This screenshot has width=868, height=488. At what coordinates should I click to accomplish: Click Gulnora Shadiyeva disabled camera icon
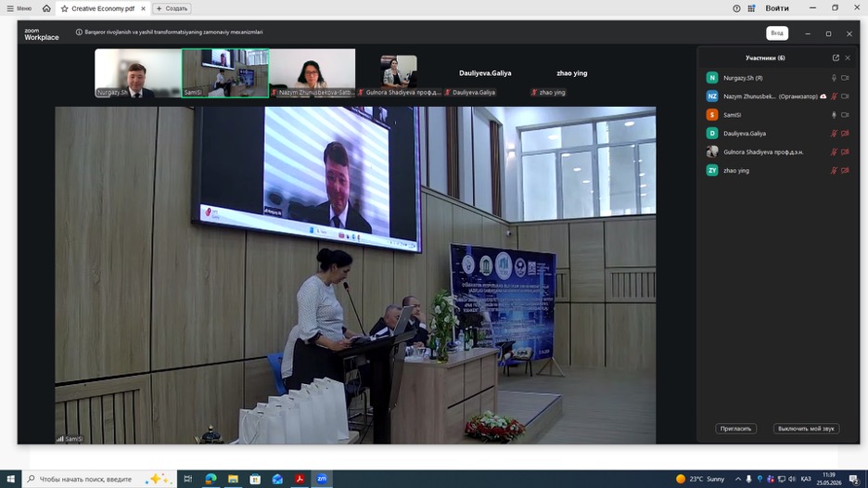point(846,152)
